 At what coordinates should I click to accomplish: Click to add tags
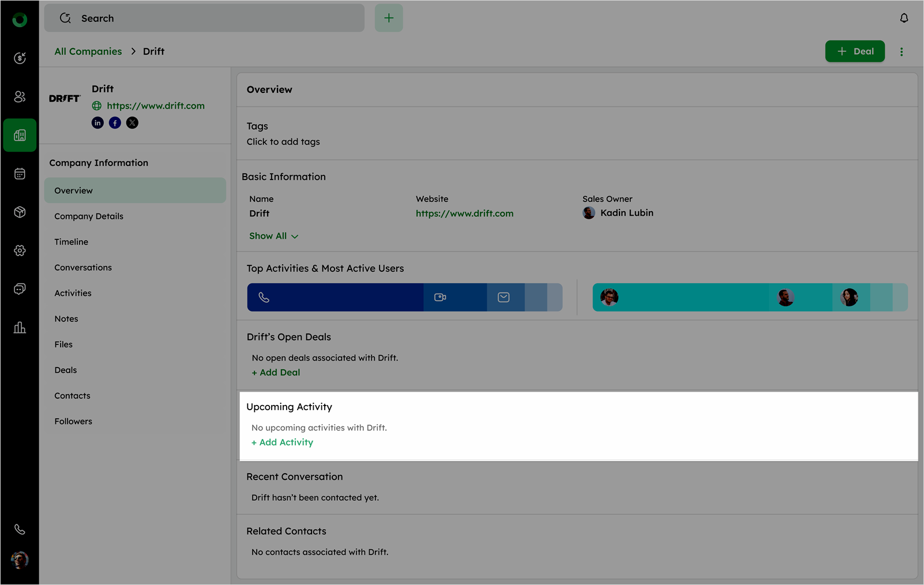click(x=283, y=142)
